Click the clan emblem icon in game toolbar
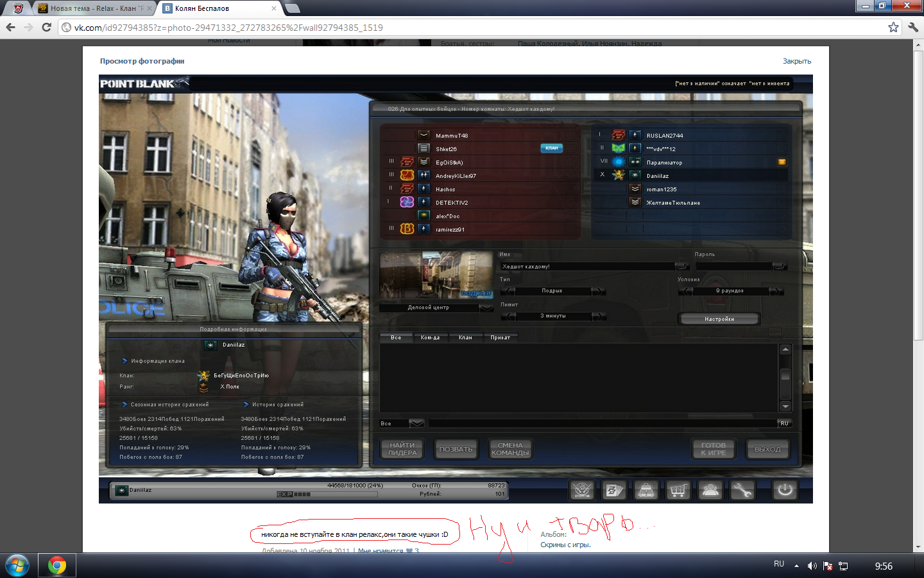 [x=582, y=491]
